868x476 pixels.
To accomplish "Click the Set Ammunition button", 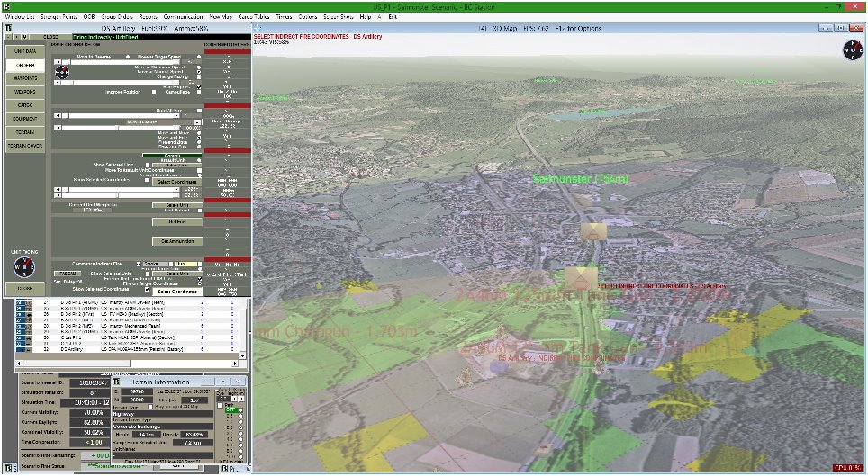I will [x=177, y=241].
